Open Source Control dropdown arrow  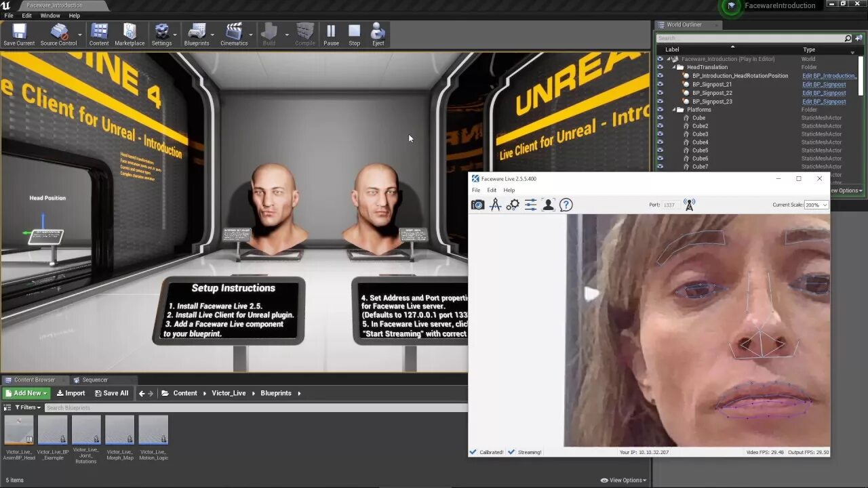click(x=80, y=35)
